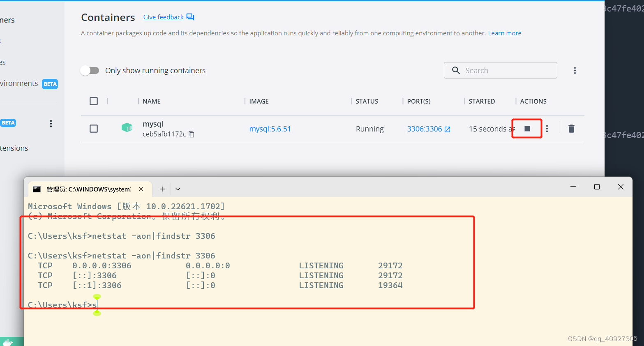Close the C:\WINDOWS\system terminal tab
The image size is (644, 346).
141,189
